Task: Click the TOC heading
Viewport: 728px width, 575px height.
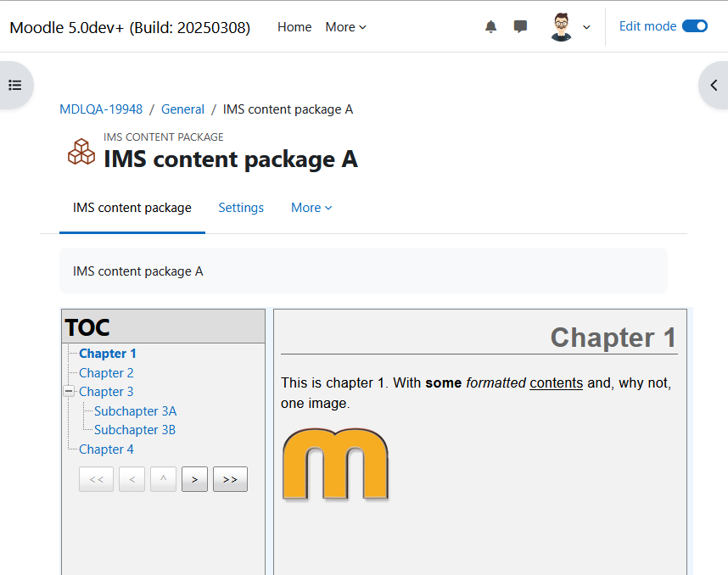Action: (87, 327)
